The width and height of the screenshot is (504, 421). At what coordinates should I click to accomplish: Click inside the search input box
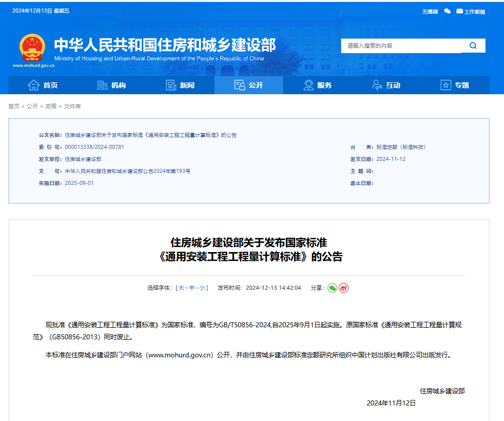(401, 46)
